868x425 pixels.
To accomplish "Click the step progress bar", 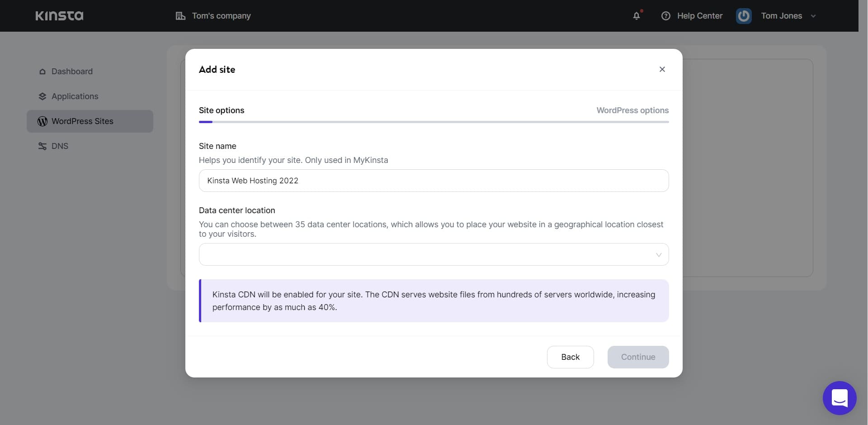I will (434, 122).
